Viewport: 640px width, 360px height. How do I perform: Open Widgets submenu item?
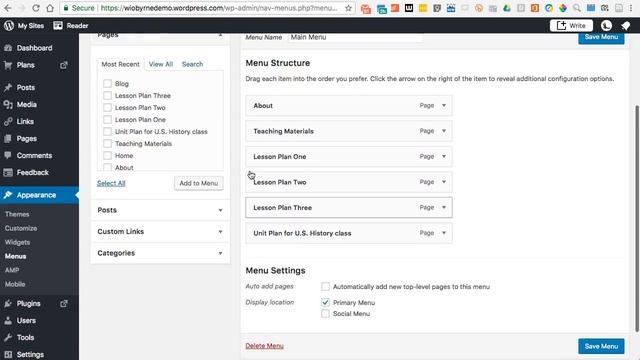[18, 242]
